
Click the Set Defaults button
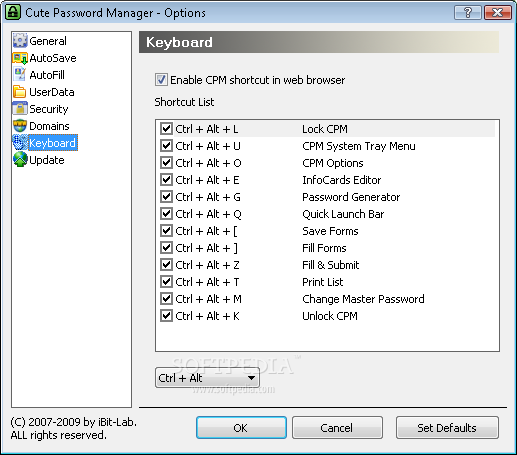447,428
